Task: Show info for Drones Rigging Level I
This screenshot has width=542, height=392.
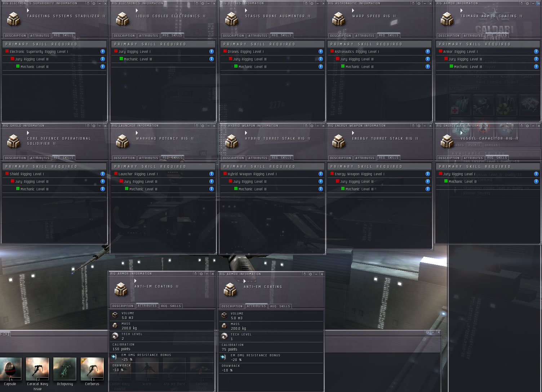Action: (321, 51)
